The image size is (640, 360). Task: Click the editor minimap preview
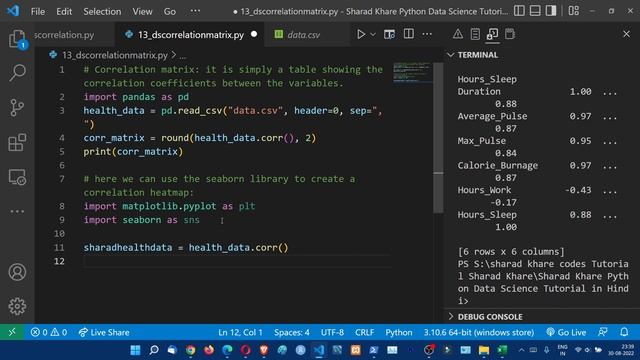click(x=412, y=72)
